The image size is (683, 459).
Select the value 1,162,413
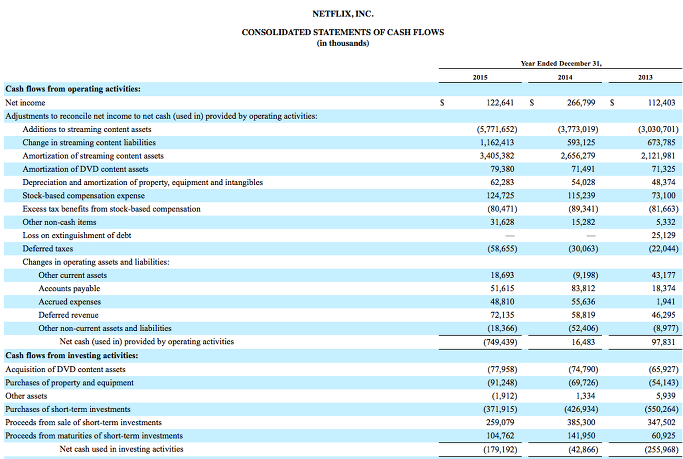click(x=497, y=142)
